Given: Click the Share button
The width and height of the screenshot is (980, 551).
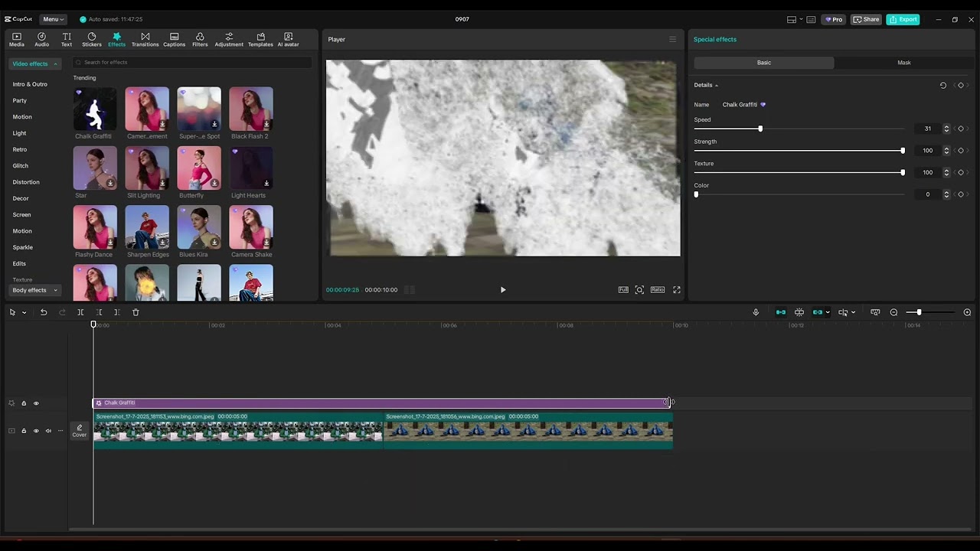Looking at the screenshot, I should [x=867, y=19].
